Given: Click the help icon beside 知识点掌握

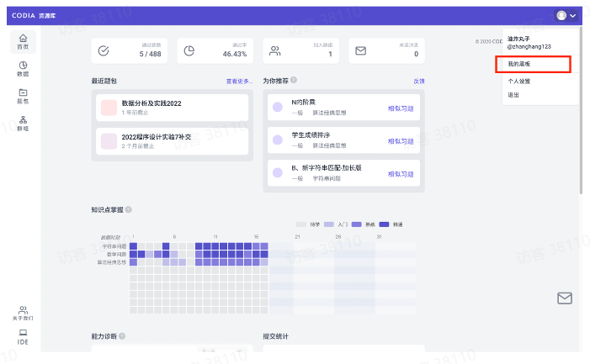Looking at the screenshot, I should point(129,209).
